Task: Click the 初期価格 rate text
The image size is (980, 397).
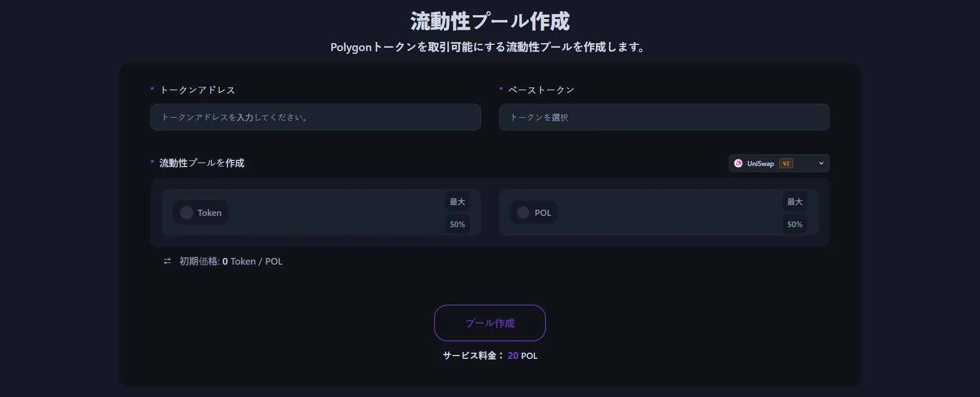Action: [231, 261]
